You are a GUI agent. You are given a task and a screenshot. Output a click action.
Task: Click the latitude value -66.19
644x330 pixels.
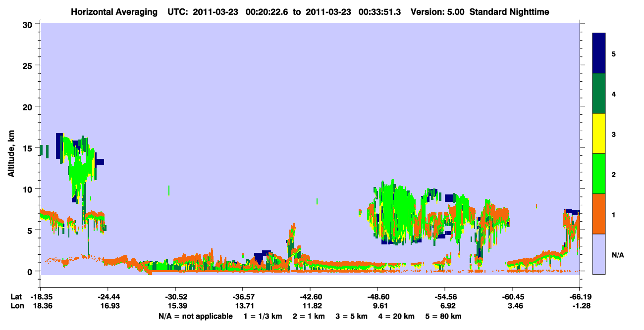(x=580, y=297)
